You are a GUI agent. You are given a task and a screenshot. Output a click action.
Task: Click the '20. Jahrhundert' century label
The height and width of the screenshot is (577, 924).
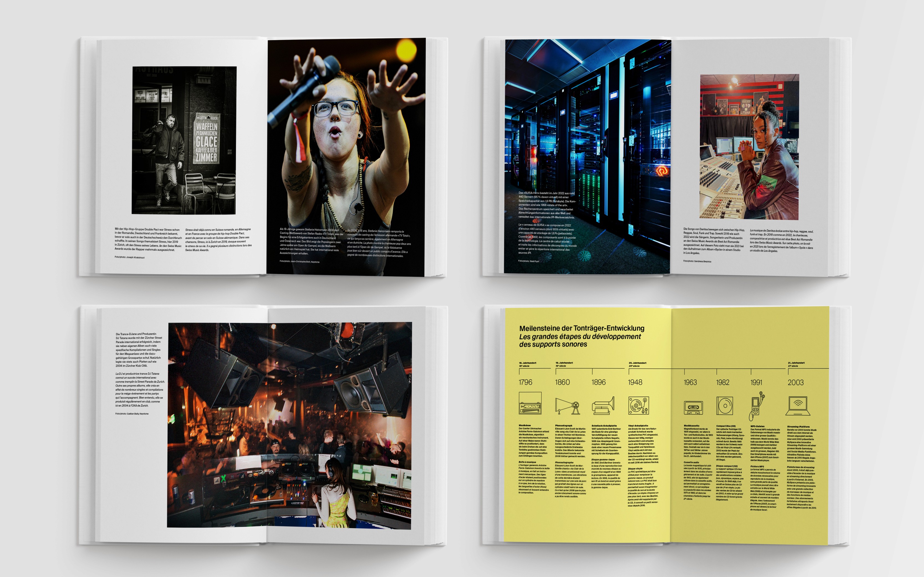pyautogui.click(x=637, y=363)
